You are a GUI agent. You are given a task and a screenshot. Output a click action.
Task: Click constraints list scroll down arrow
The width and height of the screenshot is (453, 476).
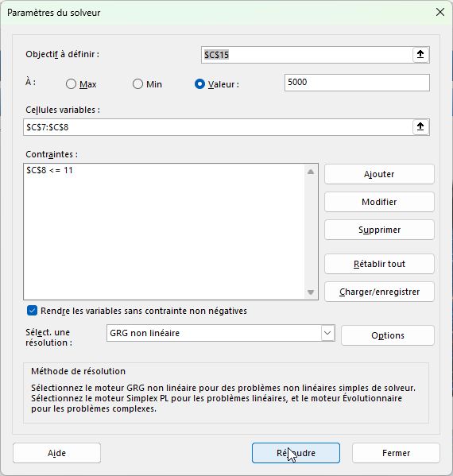[311, 292]
